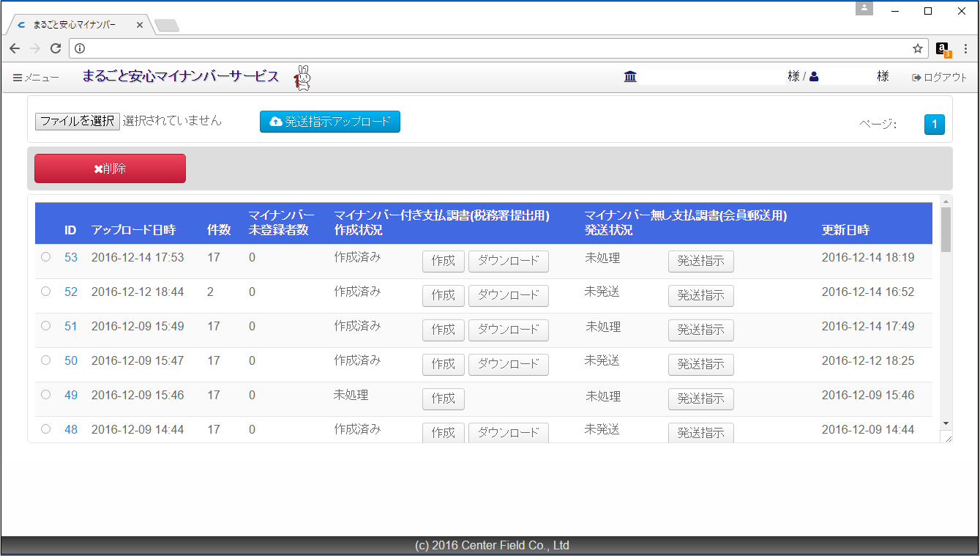980x556 pixels.
Task: Click the アップロード日時 column header
Action: point(133,230)
